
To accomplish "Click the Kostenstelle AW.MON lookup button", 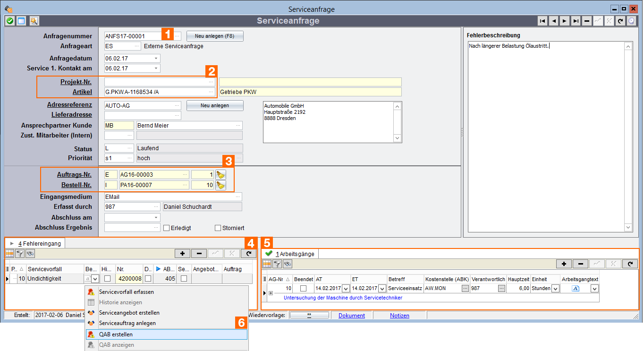I will coord(465,289).
